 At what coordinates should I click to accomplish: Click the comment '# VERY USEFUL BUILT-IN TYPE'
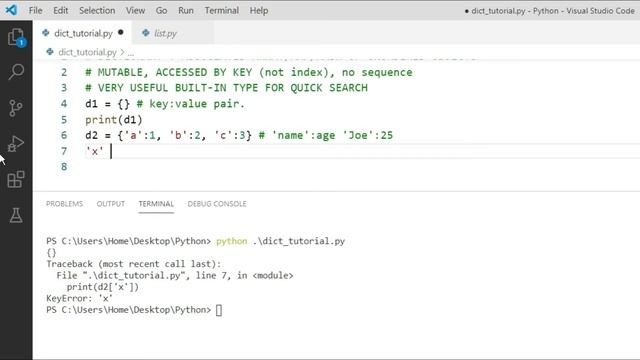tap(171, 88)
